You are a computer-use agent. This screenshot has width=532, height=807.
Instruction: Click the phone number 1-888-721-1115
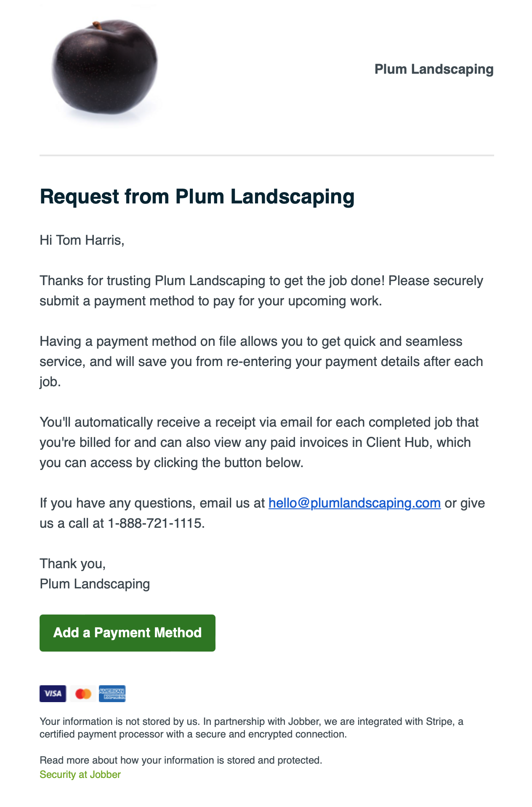156,523
